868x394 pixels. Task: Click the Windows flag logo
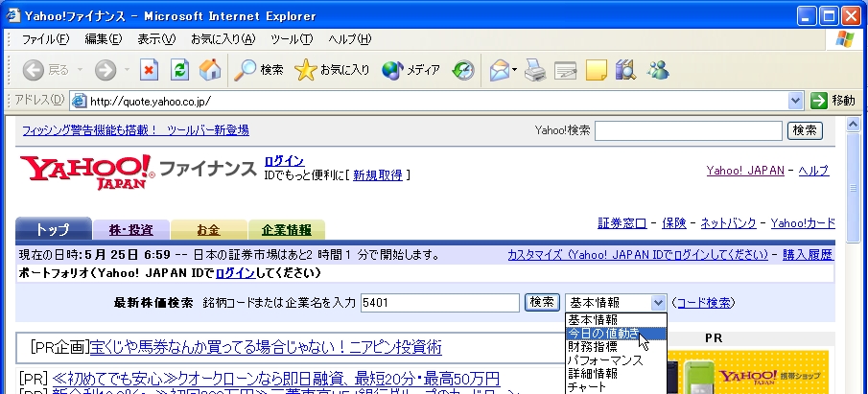tap(845, 39)
